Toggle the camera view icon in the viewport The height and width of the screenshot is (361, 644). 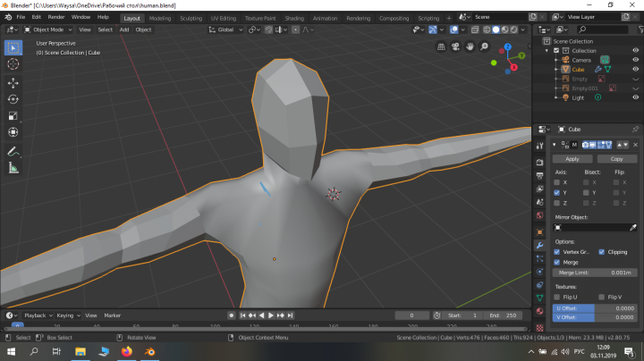(455, 46)
